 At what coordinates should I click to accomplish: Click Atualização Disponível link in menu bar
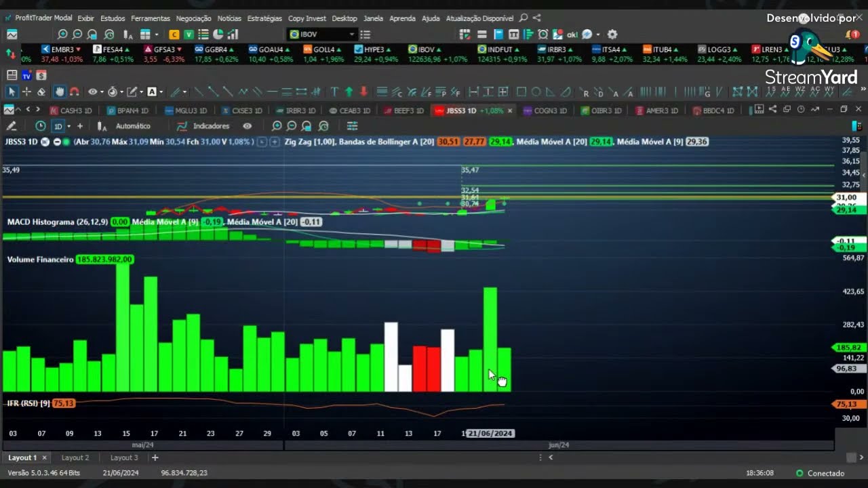(x=479, y=18)
